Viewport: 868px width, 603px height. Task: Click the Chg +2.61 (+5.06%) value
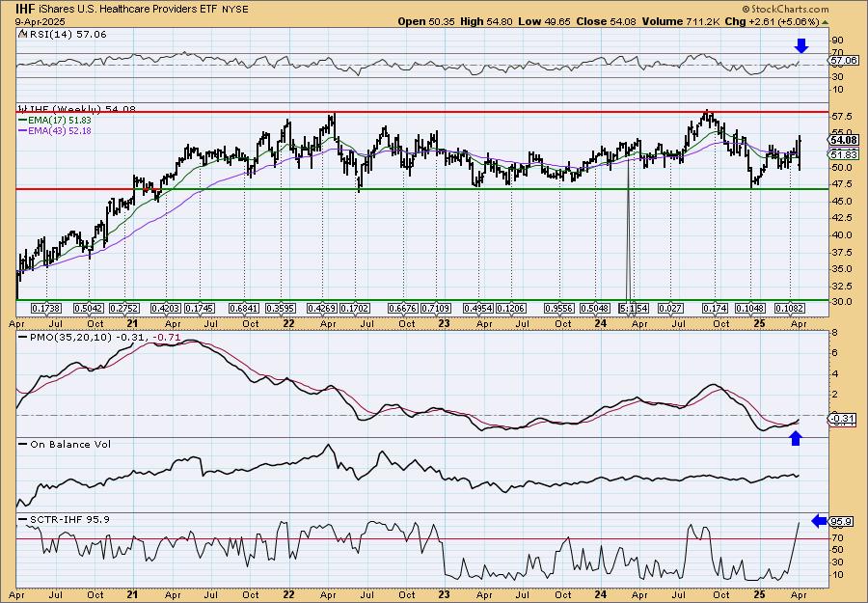point(773,21)
